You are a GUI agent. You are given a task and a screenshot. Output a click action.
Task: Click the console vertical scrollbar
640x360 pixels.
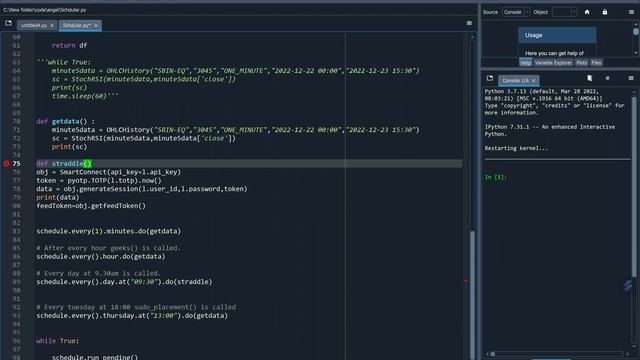click(634, 186)
